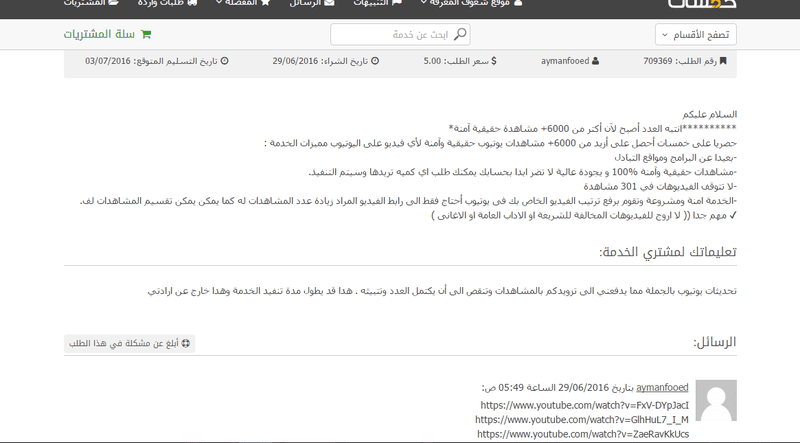Image resolution: width=800 pixels, height=443 pixels.
Task: Open the Khamsat logo home link
Action: 702,3
